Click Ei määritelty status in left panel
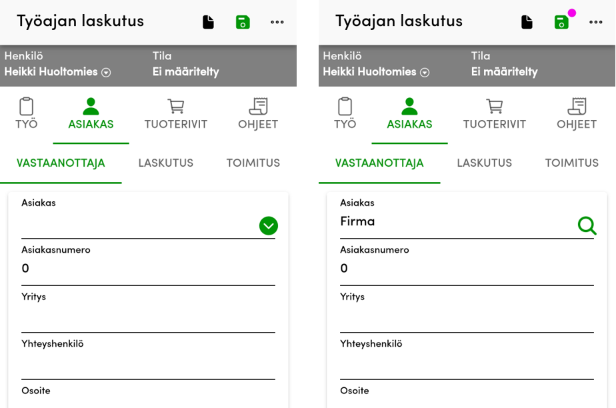Viewport: 616px width, 408px height. [x=186, y=72]
